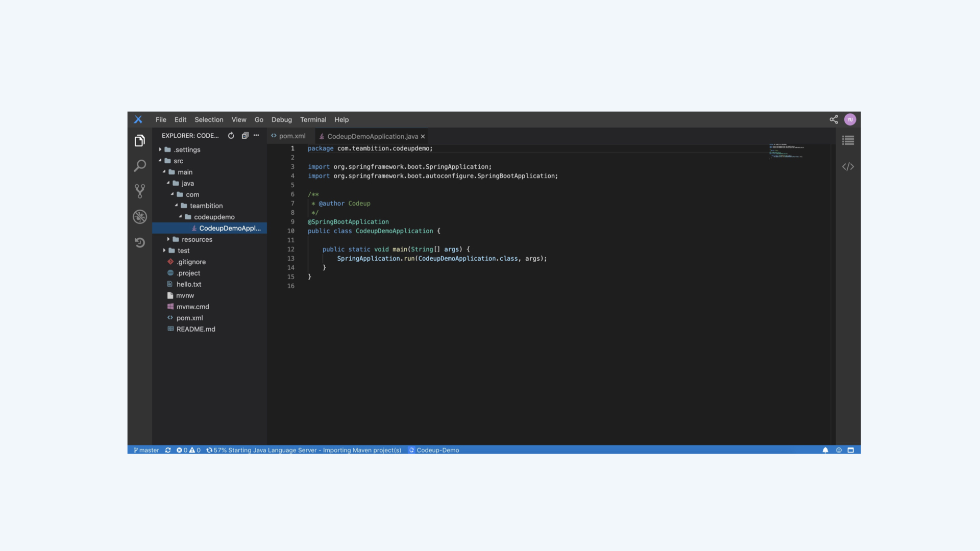The width and height of the screenshot is (980, 551).
Task: Click the master branch indicator
Action: click(x=146, y=450)
